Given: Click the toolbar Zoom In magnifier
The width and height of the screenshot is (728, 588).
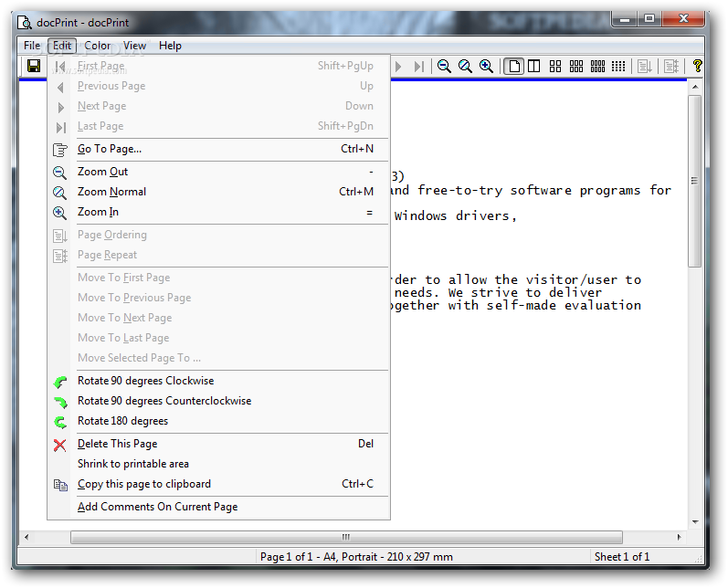Looking at the screenshot, I should tap(486, 67).
